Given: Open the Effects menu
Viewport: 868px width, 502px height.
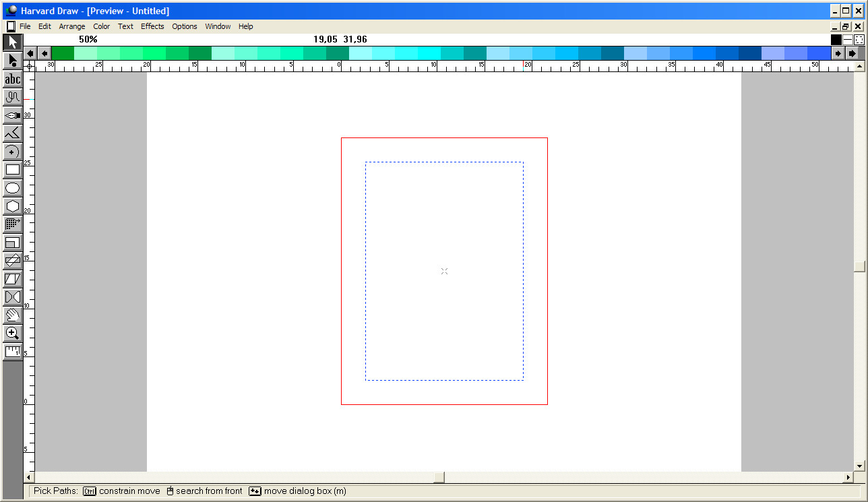Looking at the screenshot, I should 152,26.
